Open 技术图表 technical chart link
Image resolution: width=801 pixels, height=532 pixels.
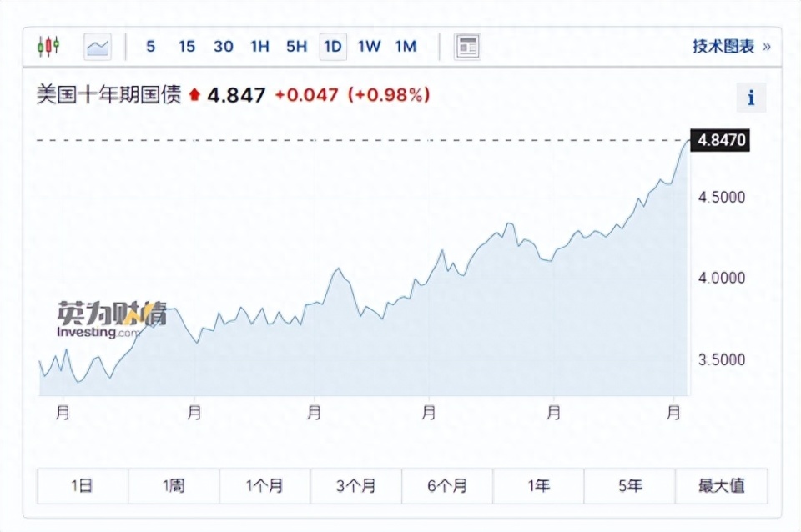pos(731,47)
